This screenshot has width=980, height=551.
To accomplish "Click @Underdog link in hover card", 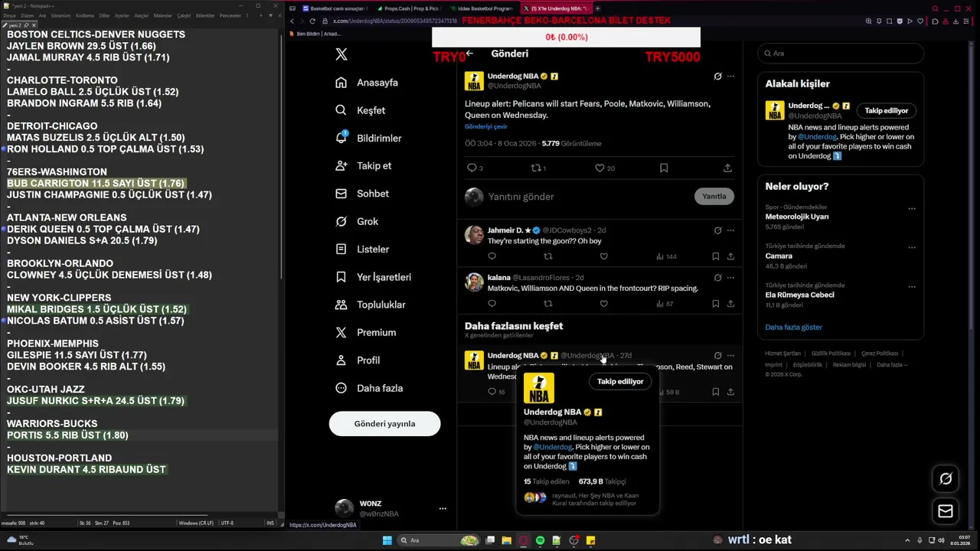I will 553,447.
